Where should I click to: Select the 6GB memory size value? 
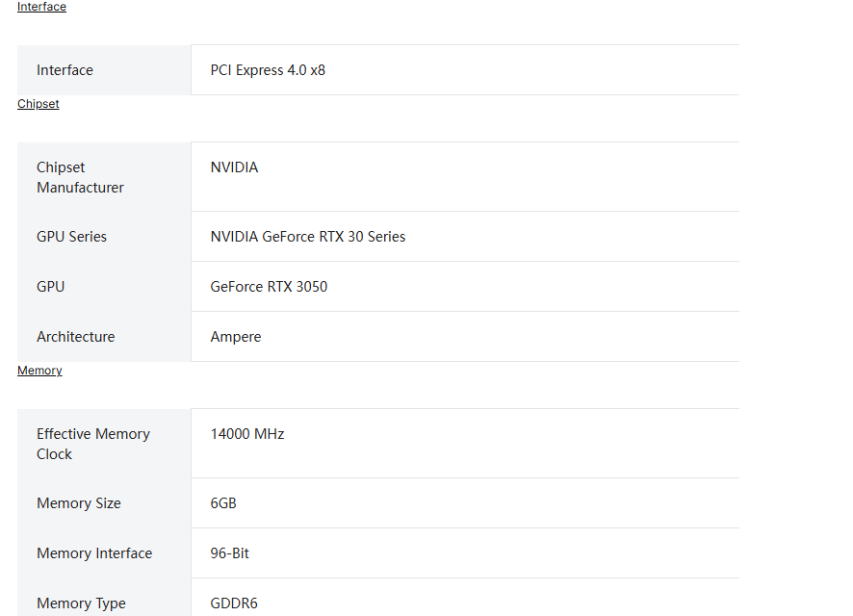point(223,503)
